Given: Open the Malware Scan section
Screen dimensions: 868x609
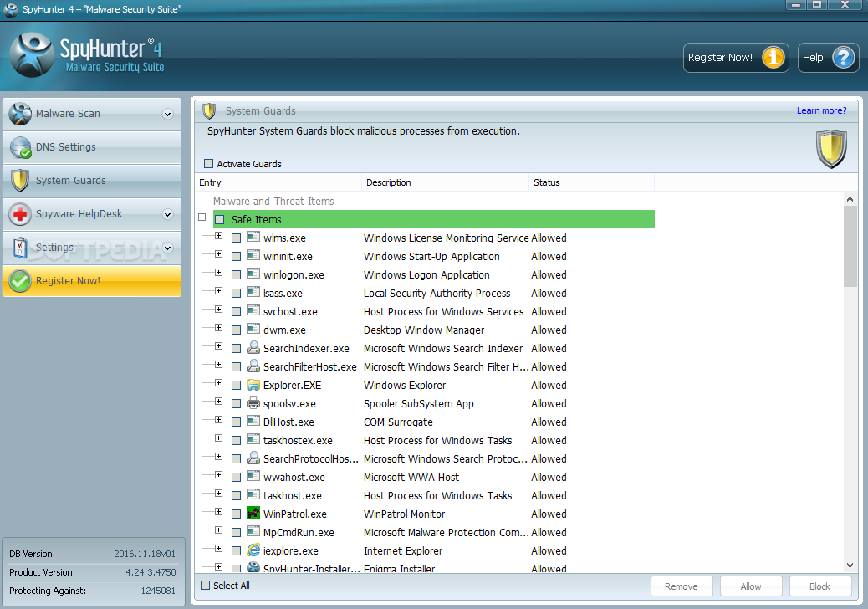Looking at the screenshot, I should click(x=92, y=114).
